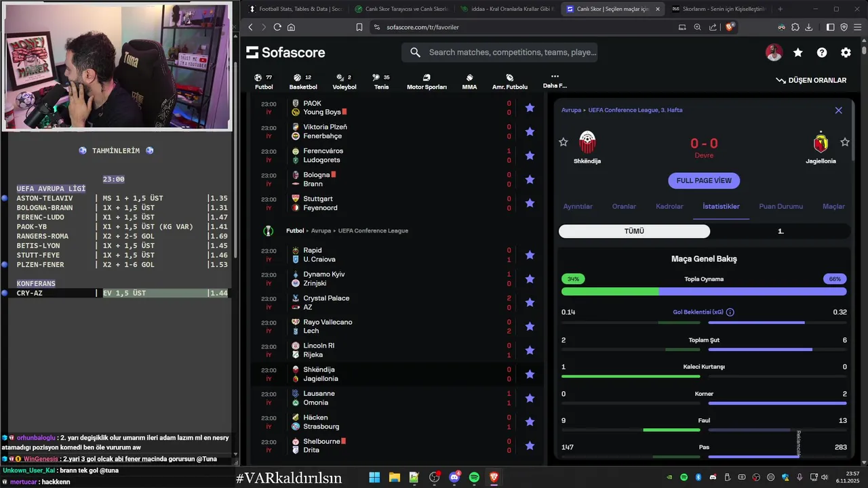868x488 pixels.
Task: Unfavorite the Ferencváros vs Ludogorets match
Action: point(530,155)
